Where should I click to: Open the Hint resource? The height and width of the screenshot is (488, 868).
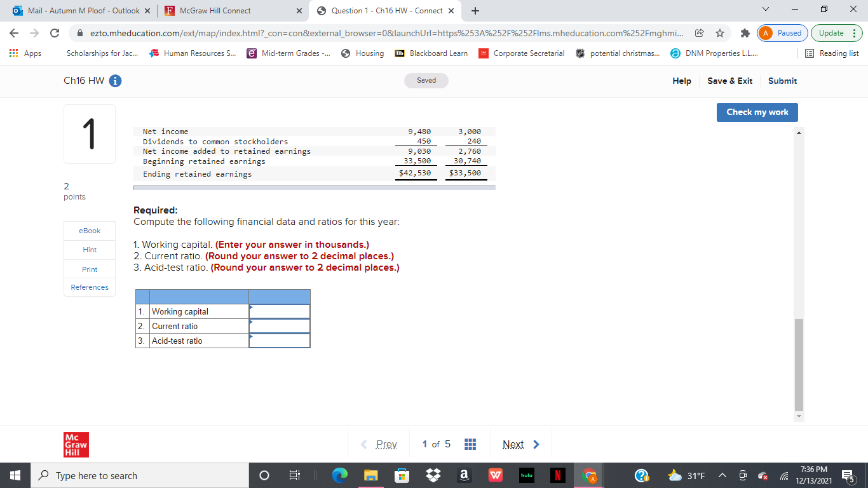90,250
